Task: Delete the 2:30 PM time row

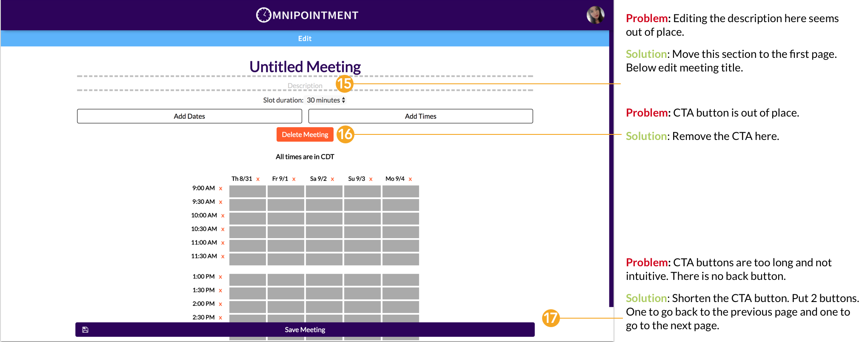Action: coord(220,318)
